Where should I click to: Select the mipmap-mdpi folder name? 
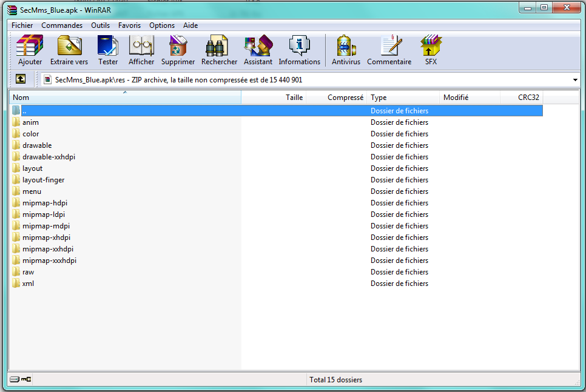click(x=46, y=226)
